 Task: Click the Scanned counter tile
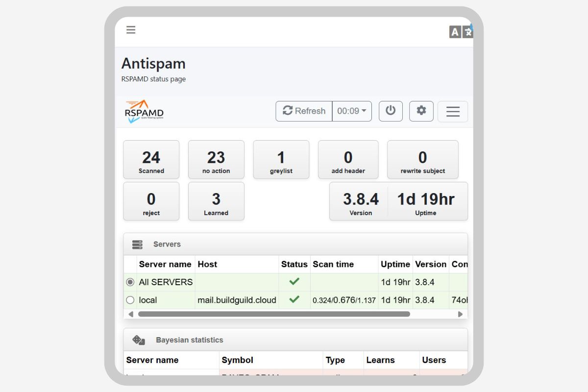point(151,160)
